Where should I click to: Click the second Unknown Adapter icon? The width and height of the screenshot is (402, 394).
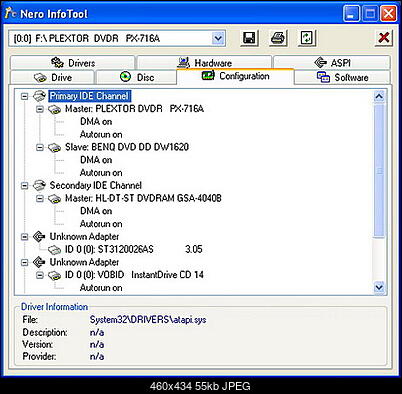pyautogui.click(x=39, y=262)
